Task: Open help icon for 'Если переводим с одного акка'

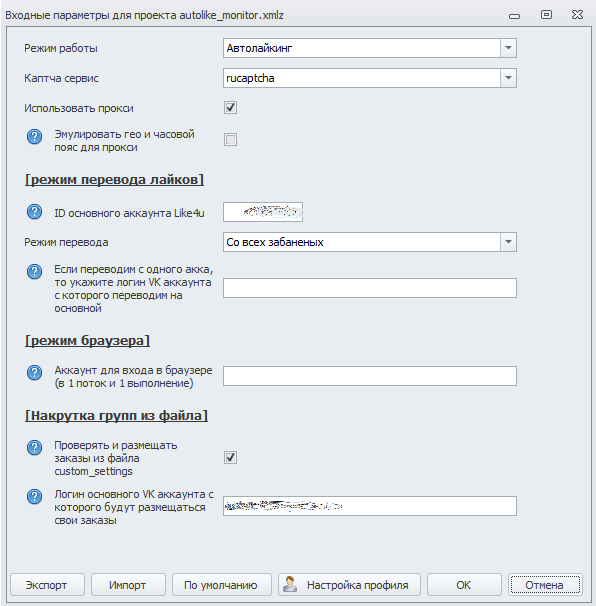Action: pyautogui.click(x=34, y=271)
